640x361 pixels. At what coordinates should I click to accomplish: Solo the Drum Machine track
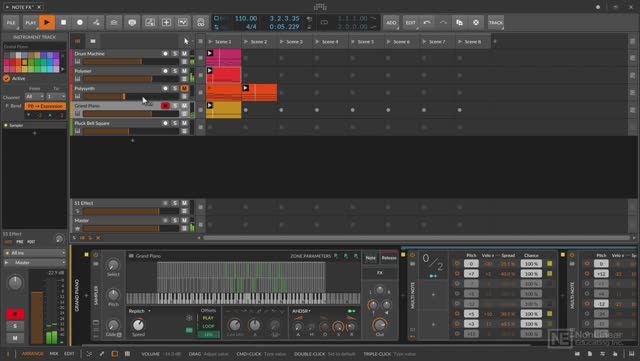pyautogui.click(x=175, y=53)
